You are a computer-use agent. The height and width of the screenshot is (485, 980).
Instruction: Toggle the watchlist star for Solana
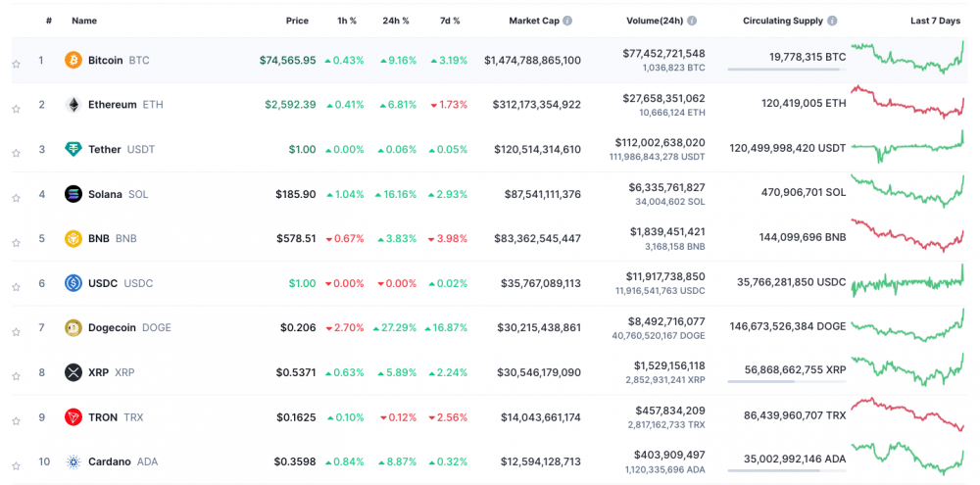coord(16,198)
